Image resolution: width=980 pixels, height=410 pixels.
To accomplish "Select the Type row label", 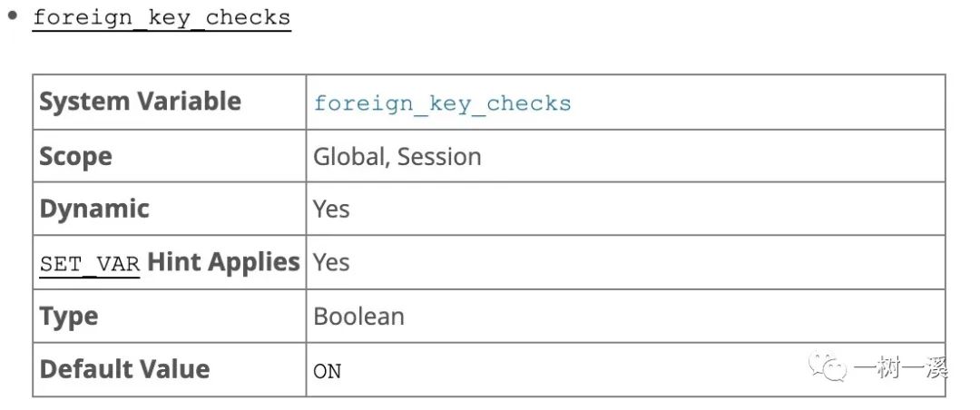I will pos(69,317).
